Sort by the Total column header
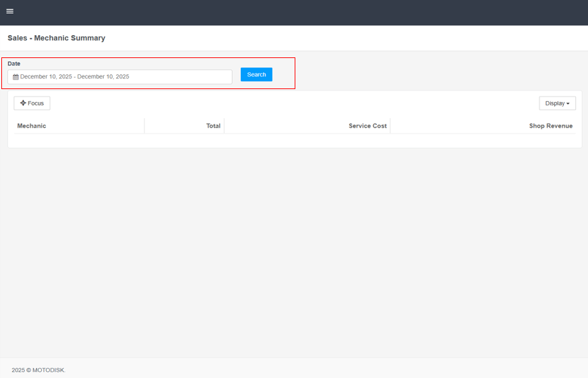 (x=213, y=126)
